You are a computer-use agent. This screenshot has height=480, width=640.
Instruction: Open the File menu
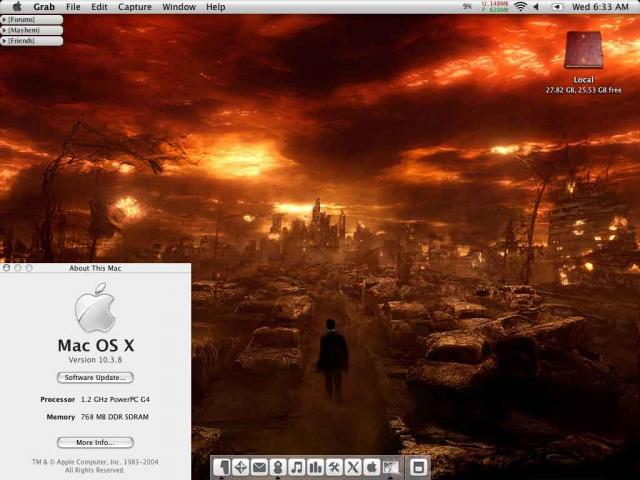tap(73, 7)
